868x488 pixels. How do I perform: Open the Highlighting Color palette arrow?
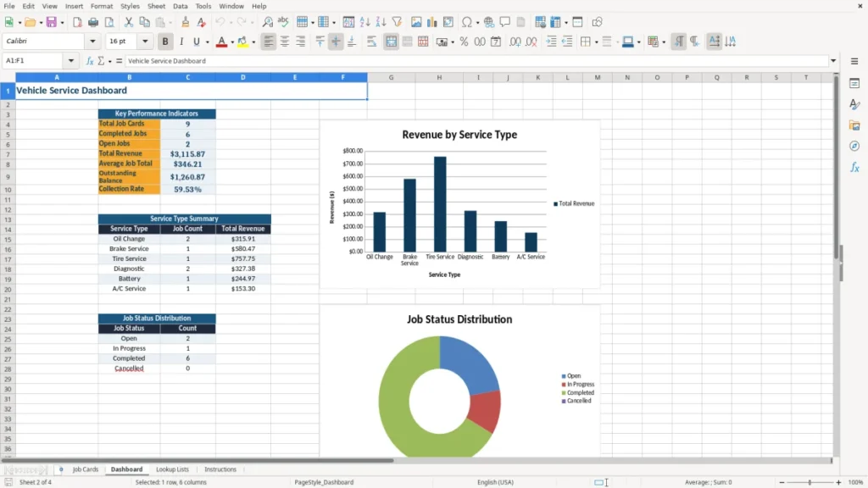tap(253, 42)
